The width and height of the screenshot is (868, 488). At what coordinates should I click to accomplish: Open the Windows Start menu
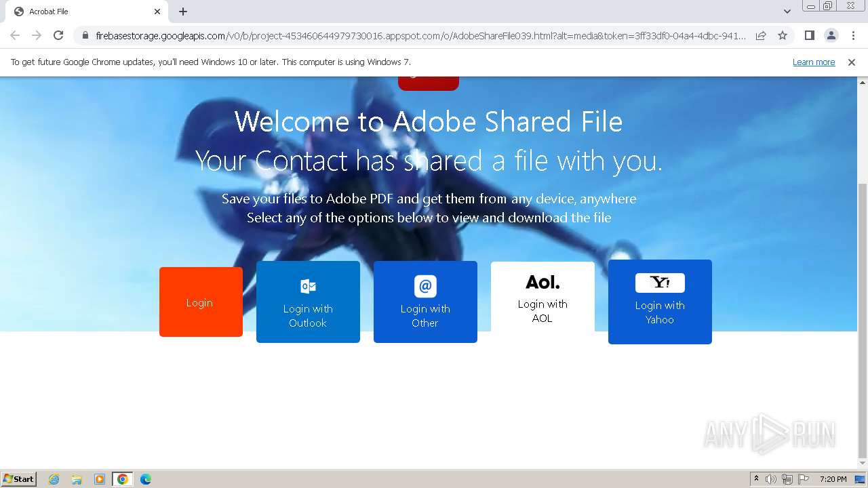point(18,479)
